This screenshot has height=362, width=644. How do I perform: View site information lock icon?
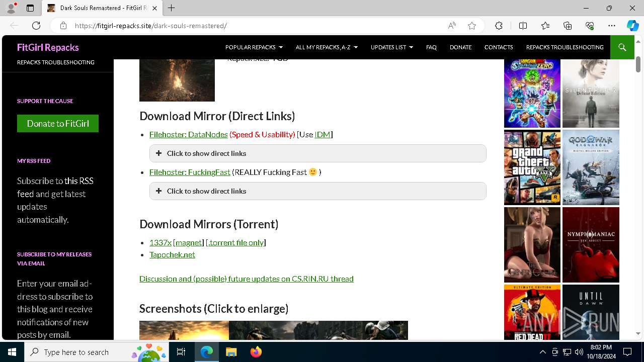pos(63,26)
